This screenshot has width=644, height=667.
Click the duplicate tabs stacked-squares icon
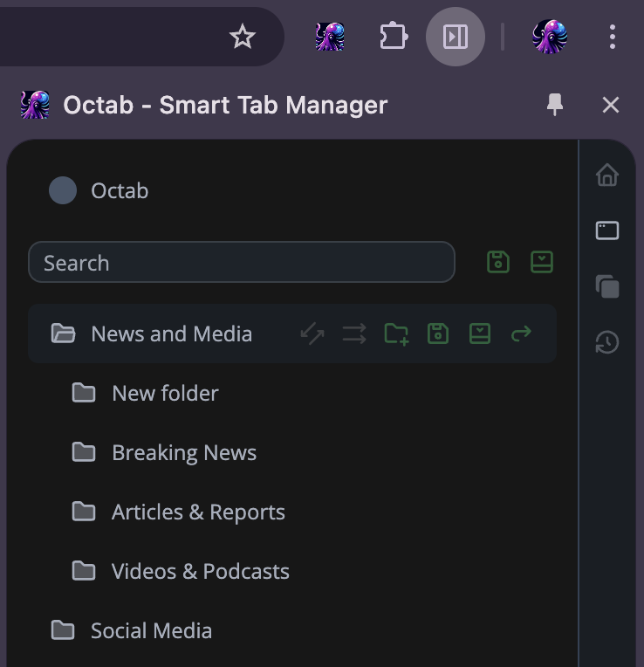coord(607,286)
